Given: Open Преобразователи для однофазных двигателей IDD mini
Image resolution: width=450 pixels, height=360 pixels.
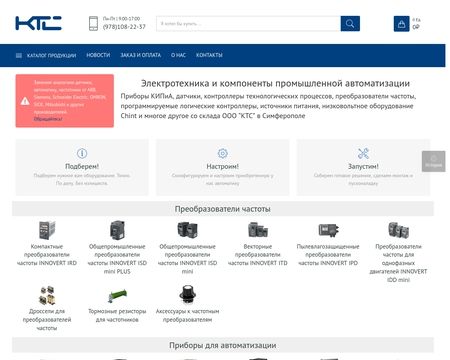Looking at the screenshot, I should 398,263.
